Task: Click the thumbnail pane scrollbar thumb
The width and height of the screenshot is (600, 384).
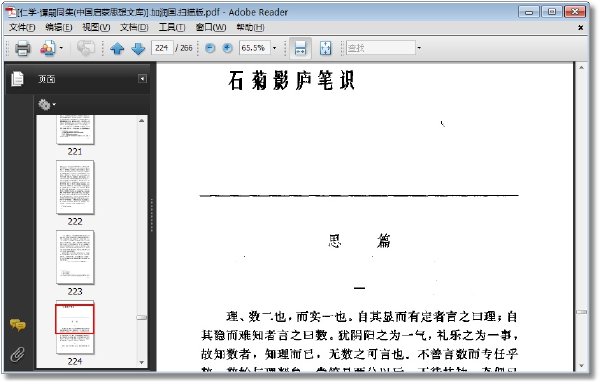Action: point(142,317)
